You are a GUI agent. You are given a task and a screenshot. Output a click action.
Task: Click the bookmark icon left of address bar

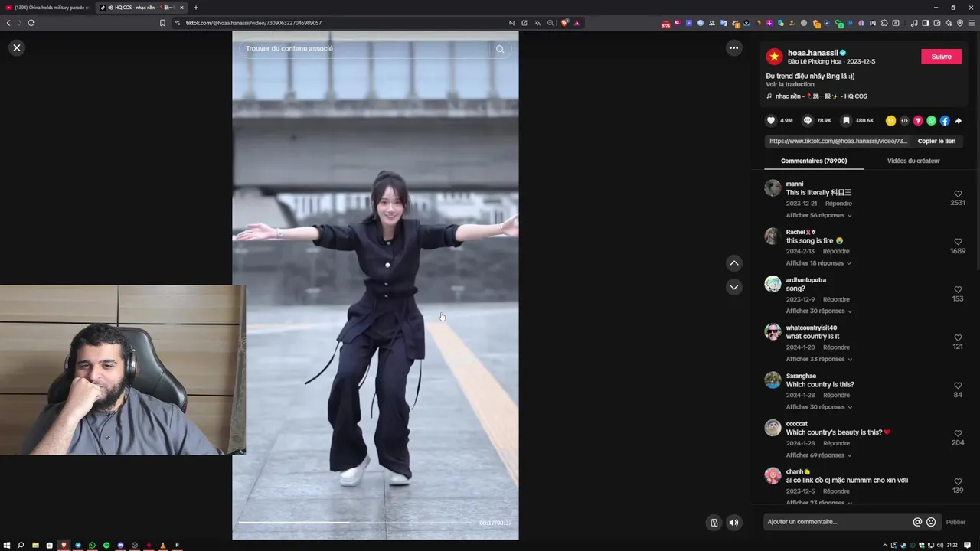162,23
